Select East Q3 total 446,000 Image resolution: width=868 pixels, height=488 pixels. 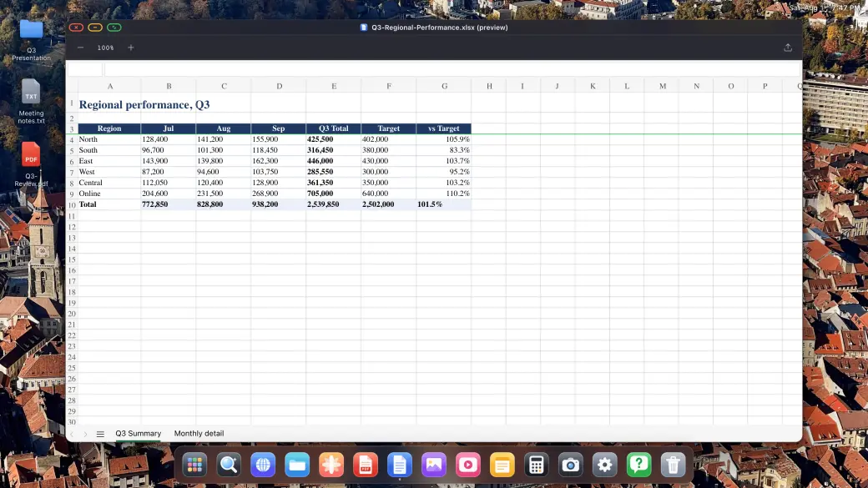pyautogui.click(x=334, y=161)
